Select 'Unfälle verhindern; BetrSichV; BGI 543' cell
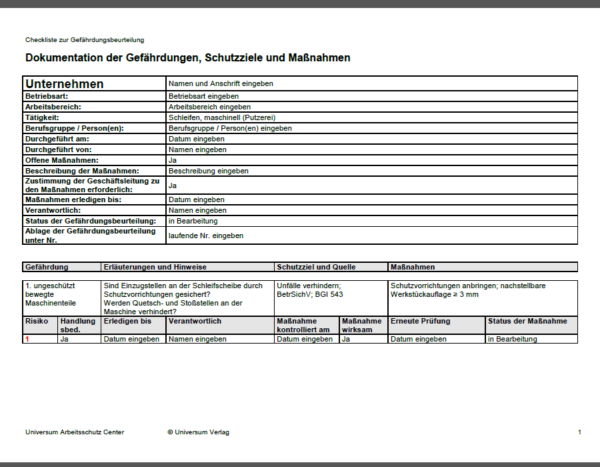 331,298
